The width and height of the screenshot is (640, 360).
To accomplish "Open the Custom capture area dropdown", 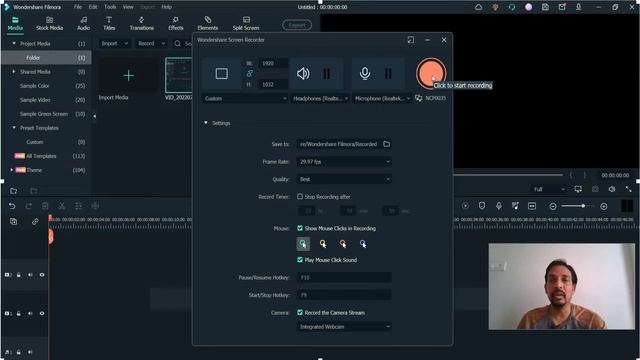I will click(244, 98).
